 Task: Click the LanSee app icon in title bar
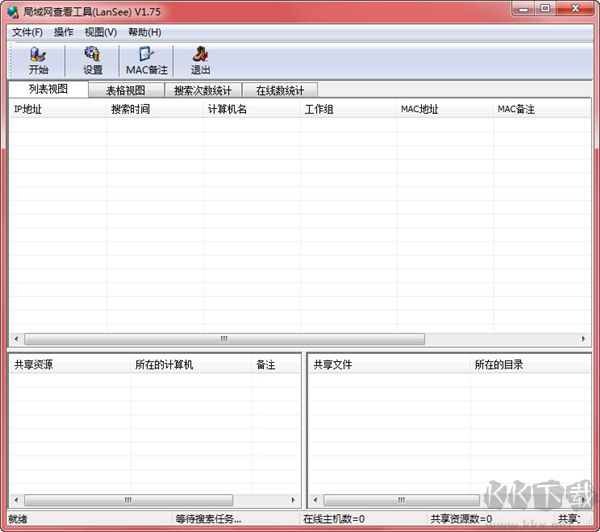point(13,11)
